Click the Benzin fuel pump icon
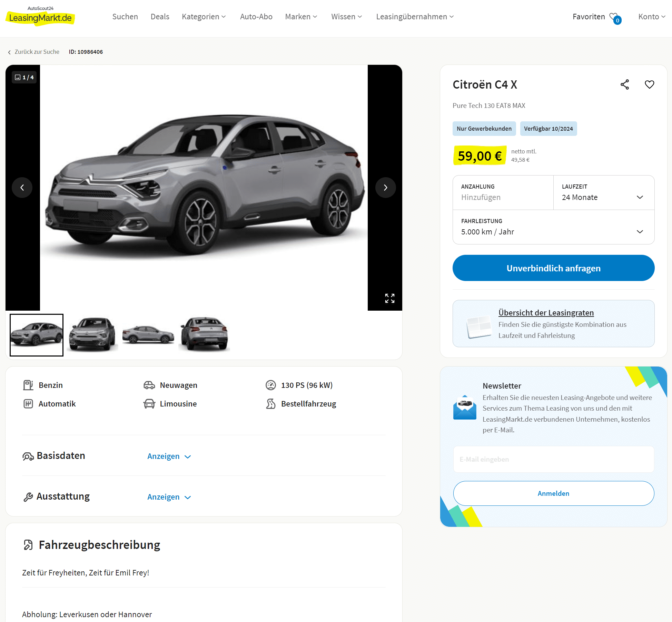The height and width of the screenshot is (622, 672). click(28, 385)
